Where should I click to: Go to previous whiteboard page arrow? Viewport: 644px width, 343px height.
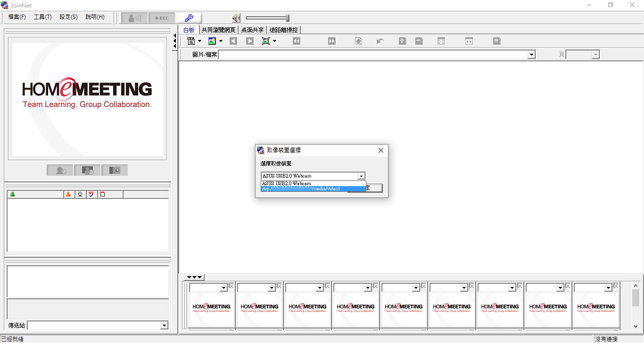(233, 41)
